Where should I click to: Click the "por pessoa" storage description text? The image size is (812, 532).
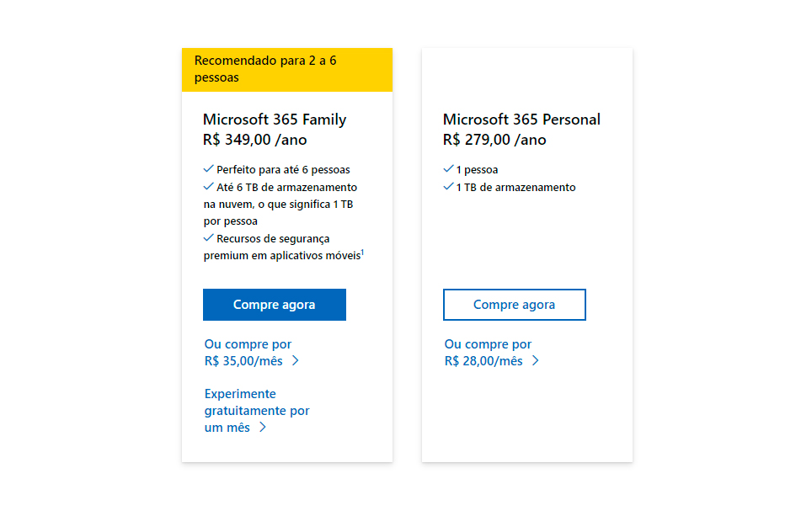pyautogui.click(x=230, y=221)
